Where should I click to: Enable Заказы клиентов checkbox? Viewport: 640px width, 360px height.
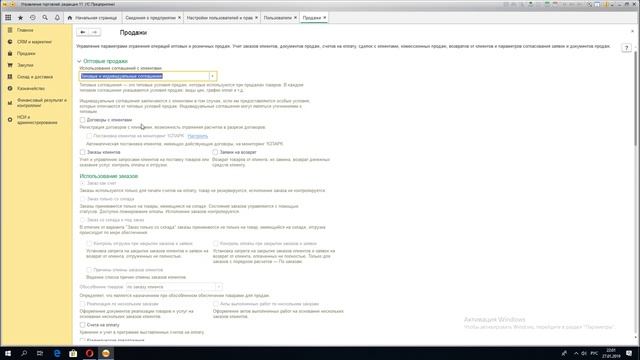[82, 152]
